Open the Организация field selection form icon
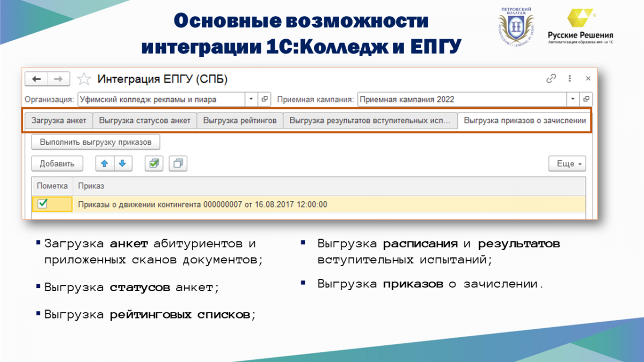This screenshot has width=644, height=362. pyautogui.click(x=265, y=99)
